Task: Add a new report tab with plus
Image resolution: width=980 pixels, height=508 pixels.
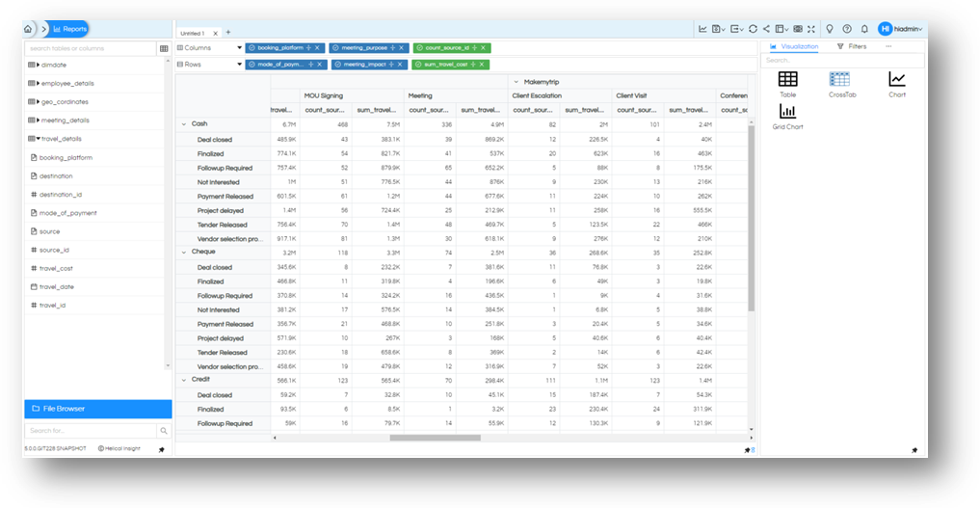Action: coord(228,32)
